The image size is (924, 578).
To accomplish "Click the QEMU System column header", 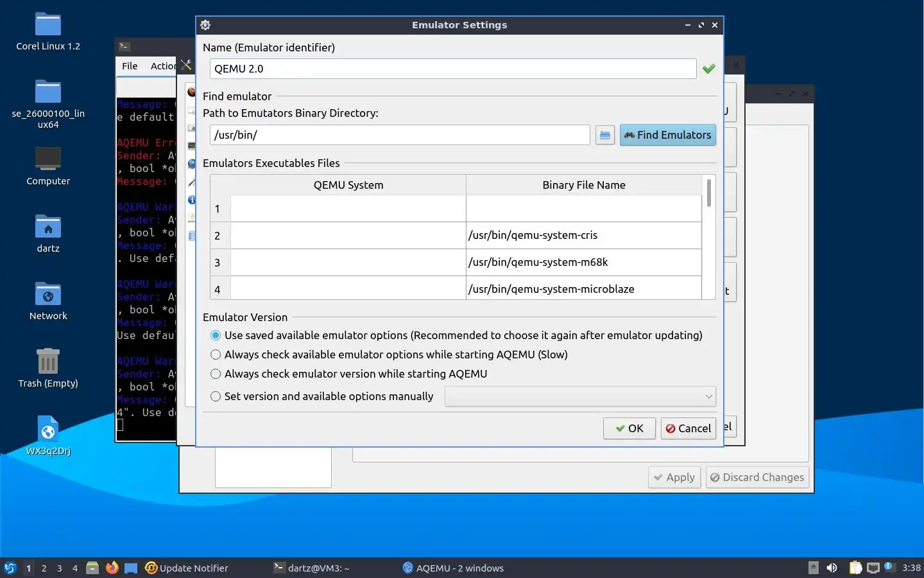I will 348,185.
